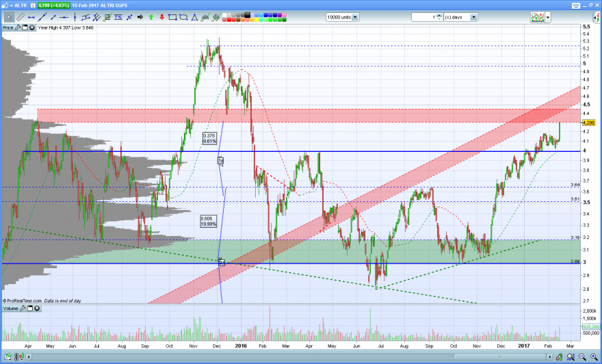The width and height of the screenshot is (602, 364).
Task: Click the 935,206 volume value tag
Action: point(591,327)
